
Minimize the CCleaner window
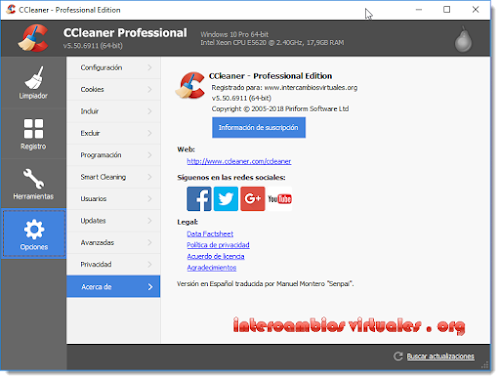pyautogui.click(x=419, y=10)
